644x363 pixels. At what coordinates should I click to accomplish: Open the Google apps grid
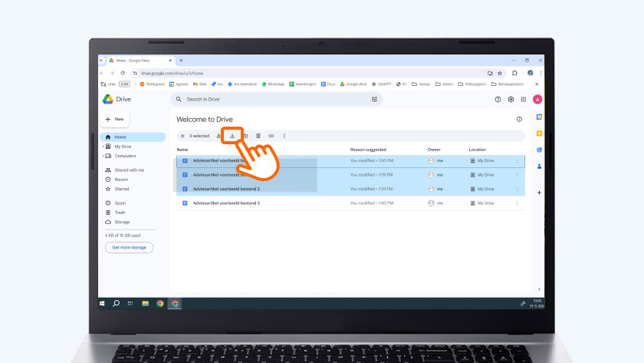pyautogui.click(x=524, y=99)
